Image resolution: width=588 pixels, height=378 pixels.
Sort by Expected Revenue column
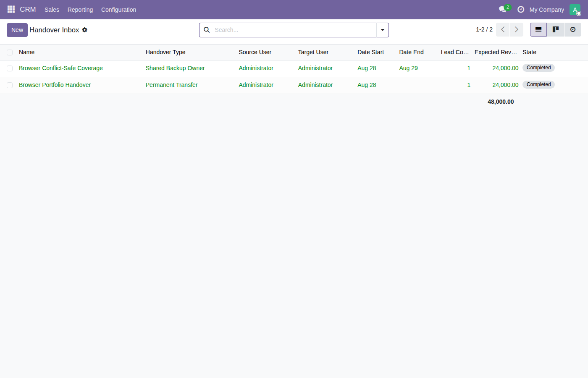click(496, 52)
